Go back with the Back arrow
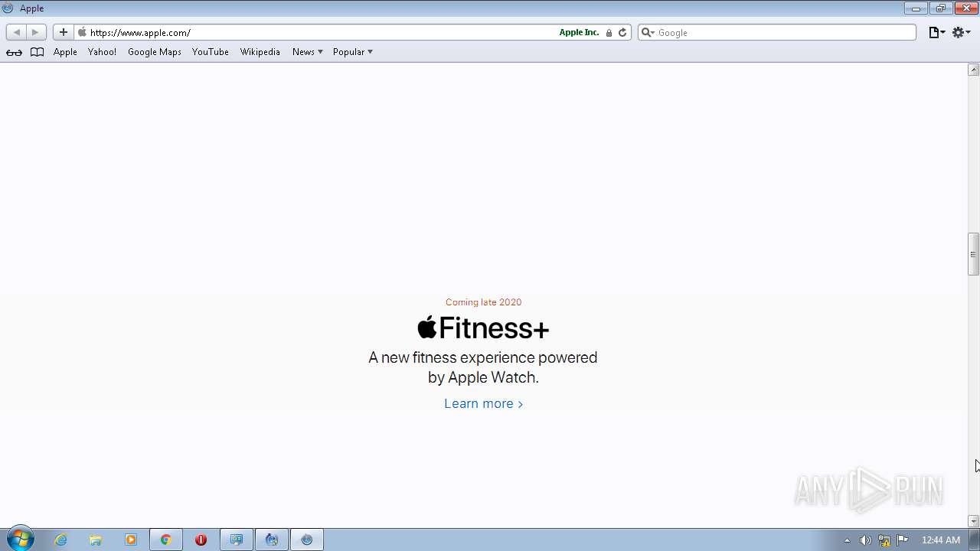 (x=16, y=32)
